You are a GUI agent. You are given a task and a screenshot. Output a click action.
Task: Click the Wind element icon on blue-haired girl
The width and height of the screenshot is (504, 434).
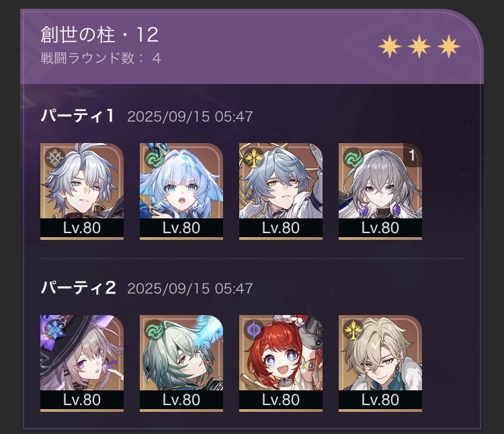tap(155, 158)
